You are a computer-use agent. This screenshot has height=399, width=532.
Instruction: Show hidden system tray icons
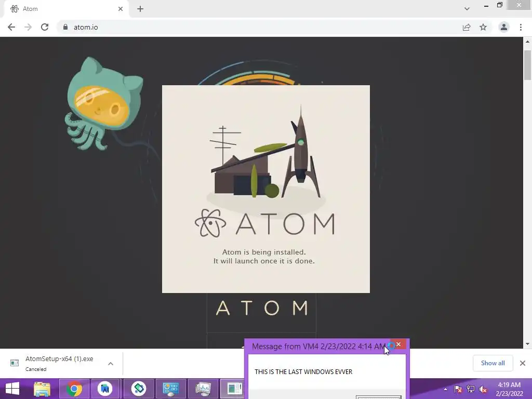[x=445, y=389]
